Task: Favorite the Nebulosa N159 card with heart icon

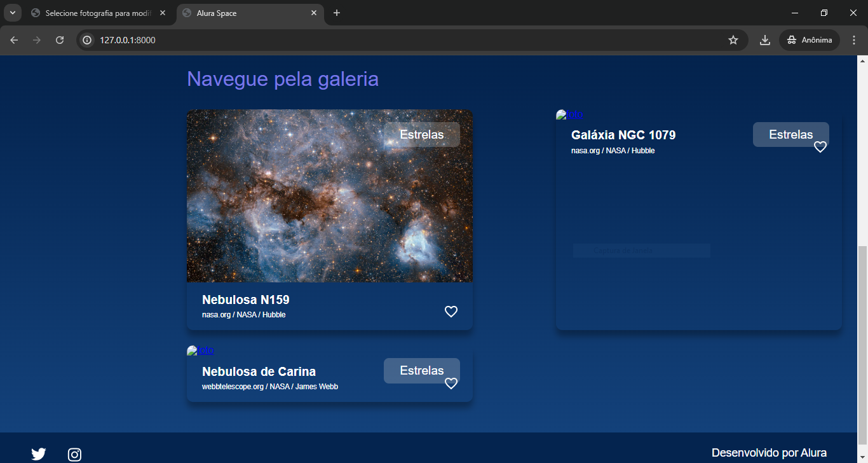Action: 451,312
